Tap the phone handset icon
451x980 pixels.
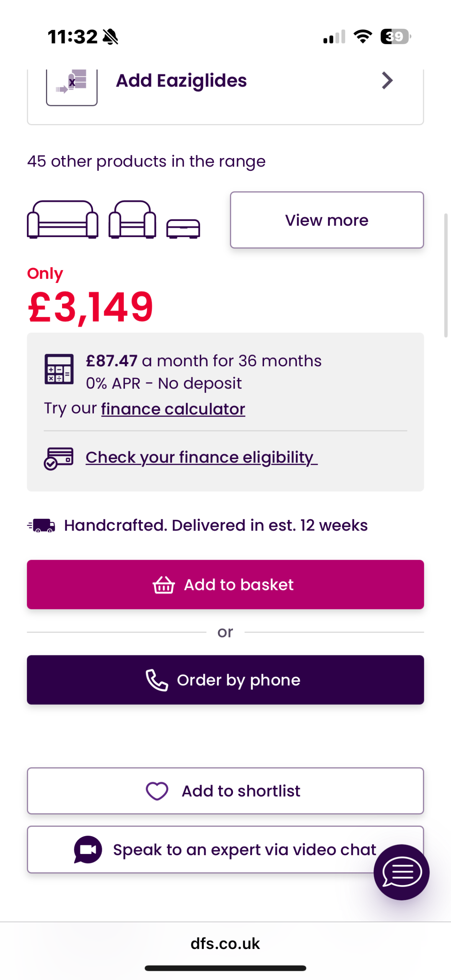pos(157,680)
